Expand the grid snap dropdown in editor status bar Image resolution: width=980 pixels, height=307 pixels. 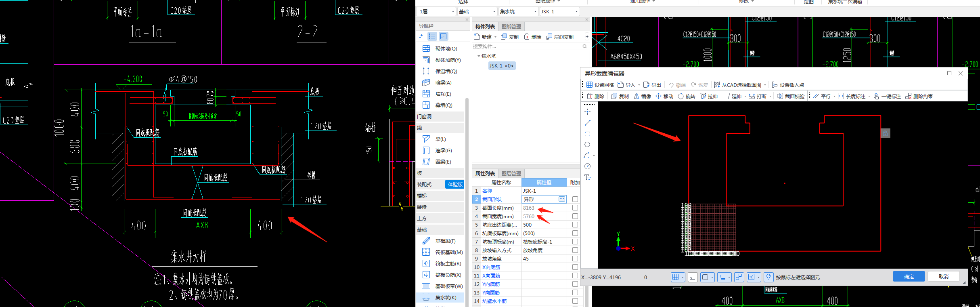pyautogui.click(x=683, y=277)
